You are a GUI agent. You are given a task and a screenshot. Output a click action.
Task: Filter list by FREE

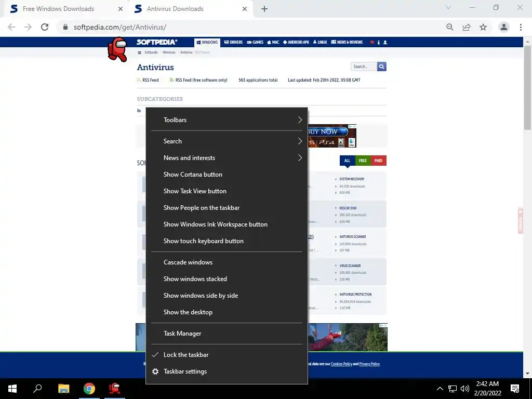(x=363, y=161)
